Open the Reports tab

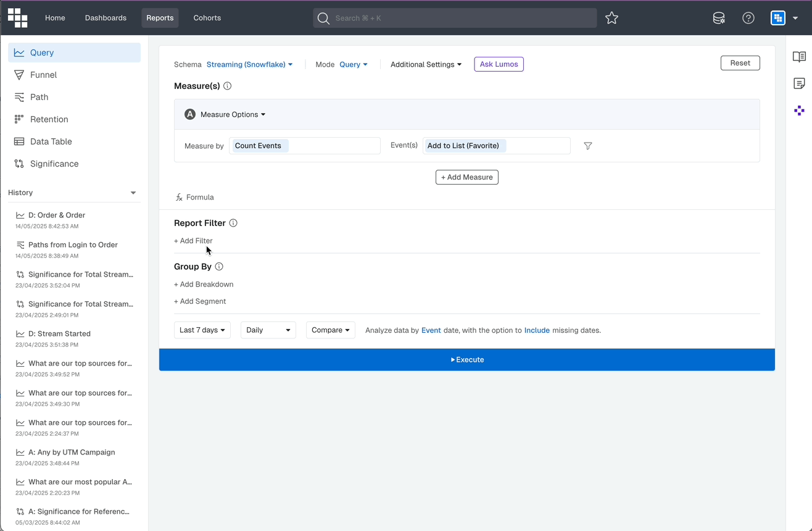click(x=160, y=18)
